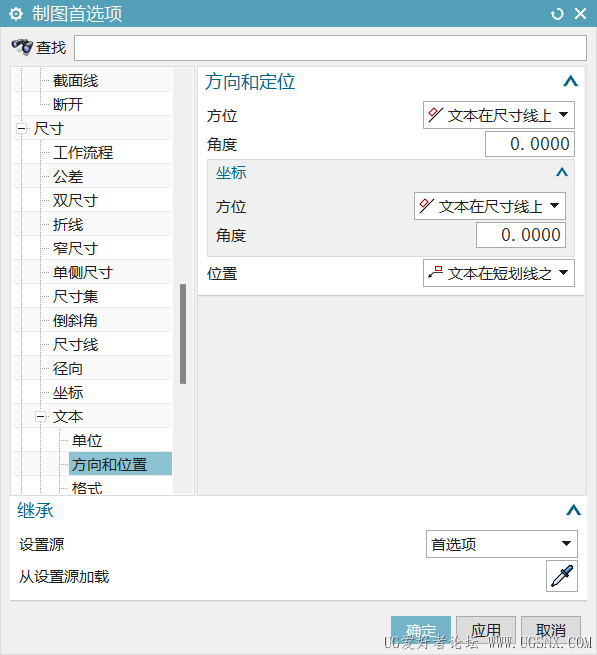Screen dimensions: 597x655
Task: Select 单位 under 文本
Action: point(87,441)
